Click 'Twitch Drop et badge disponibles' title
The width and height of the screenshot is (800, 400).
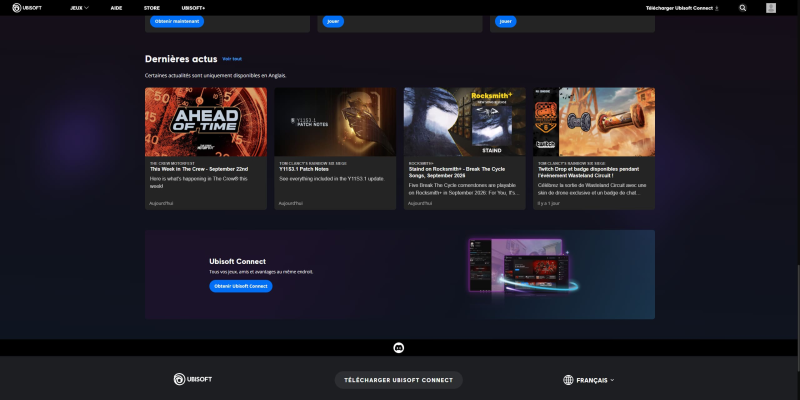(x=588, y=172)
